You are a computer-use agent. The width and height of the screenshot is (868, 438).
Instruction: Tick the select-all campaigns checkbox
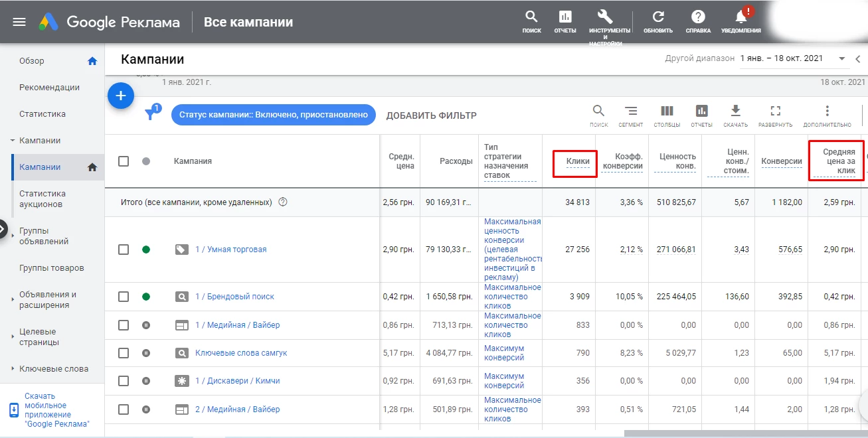124,161
